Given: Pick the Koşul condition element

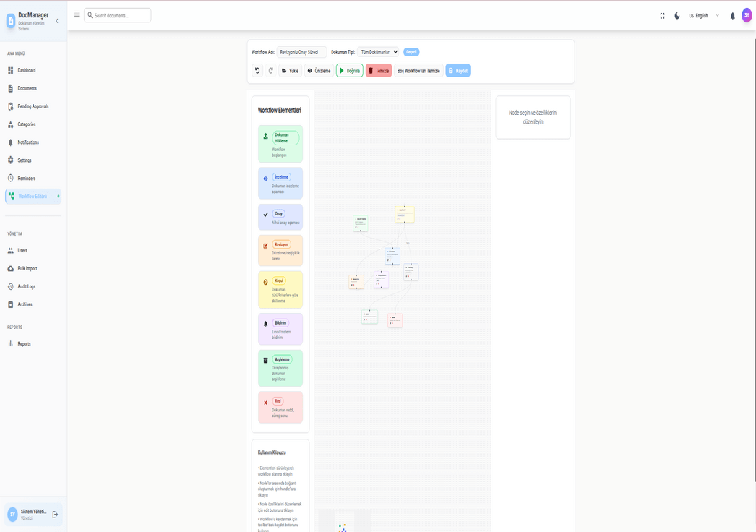Looking at the screenshot, I should pos(280,289).
